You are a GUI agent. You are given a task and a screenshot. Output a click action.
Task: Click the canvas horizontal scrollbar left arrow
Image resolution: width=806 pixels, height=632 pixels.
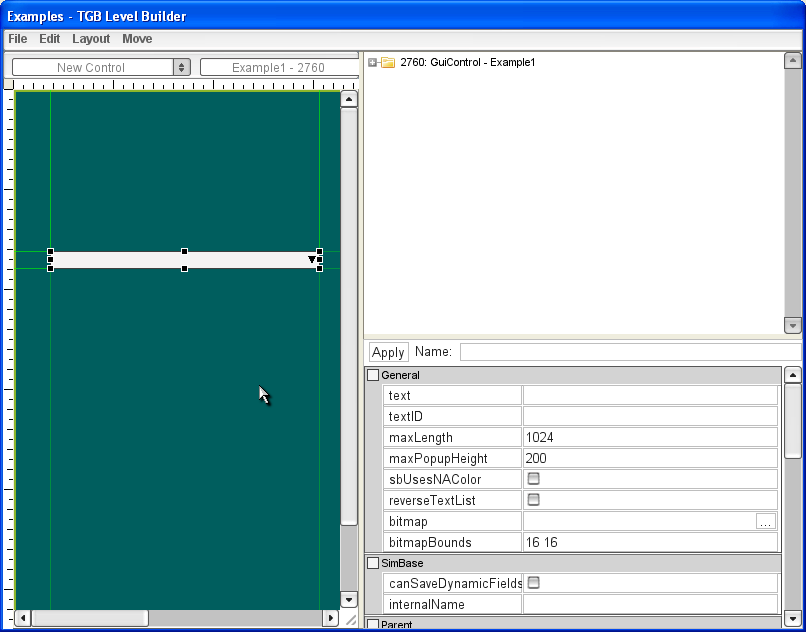click(x=23, y=618)
